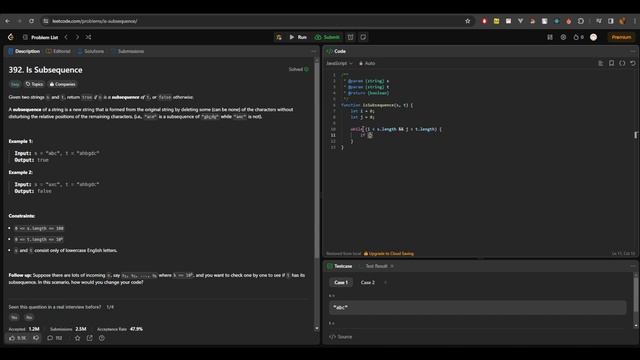Screen dimensions: 640x360
Task: Open the debugger icon beside Run
Action: (279, 37)
